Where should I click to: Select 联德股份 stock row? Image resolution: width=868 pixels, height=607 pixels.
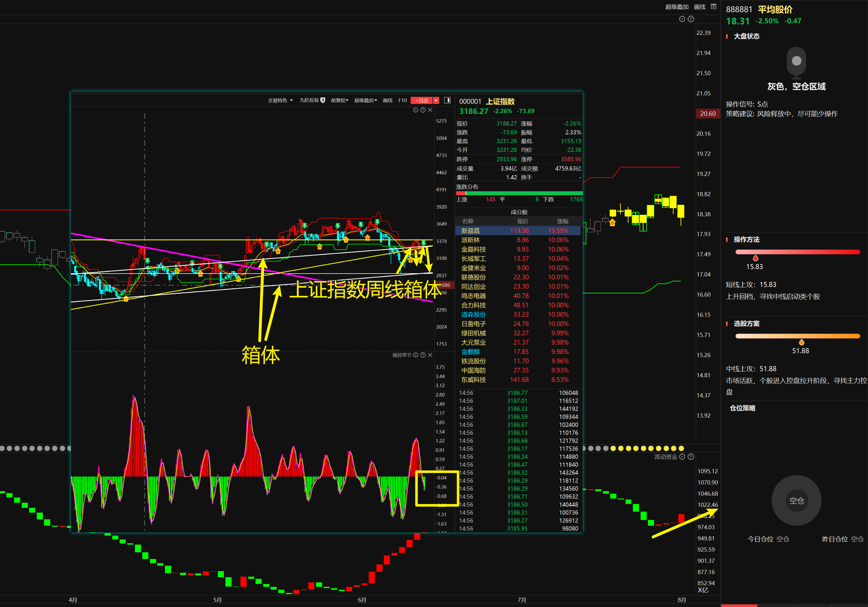click(x=518, y=277)
